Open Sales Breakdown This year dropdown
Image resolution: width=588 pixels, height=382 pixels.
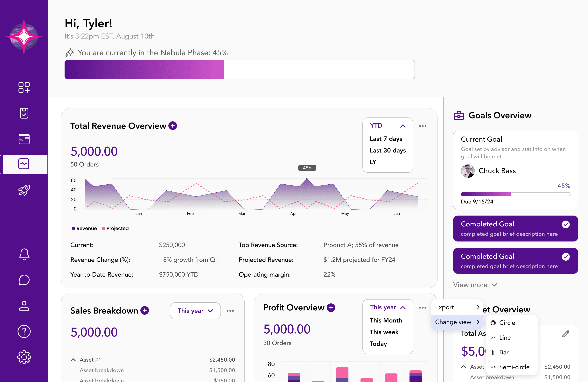[x=195, y=311]
